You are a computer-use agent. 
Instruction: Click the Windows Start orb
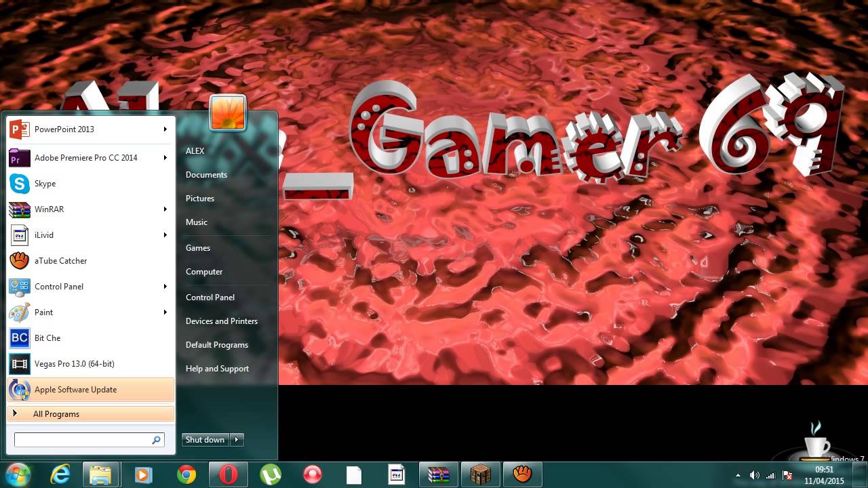pyautogui.click(x=18, y=474)
